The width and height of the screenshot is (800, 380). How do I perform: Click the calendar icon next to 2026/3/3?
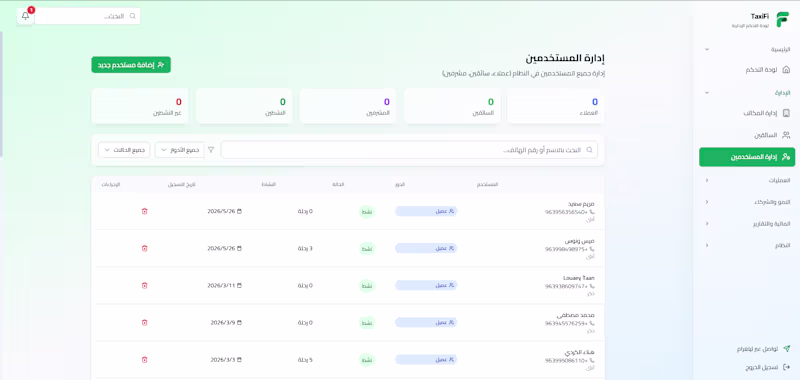click(239, 360)
